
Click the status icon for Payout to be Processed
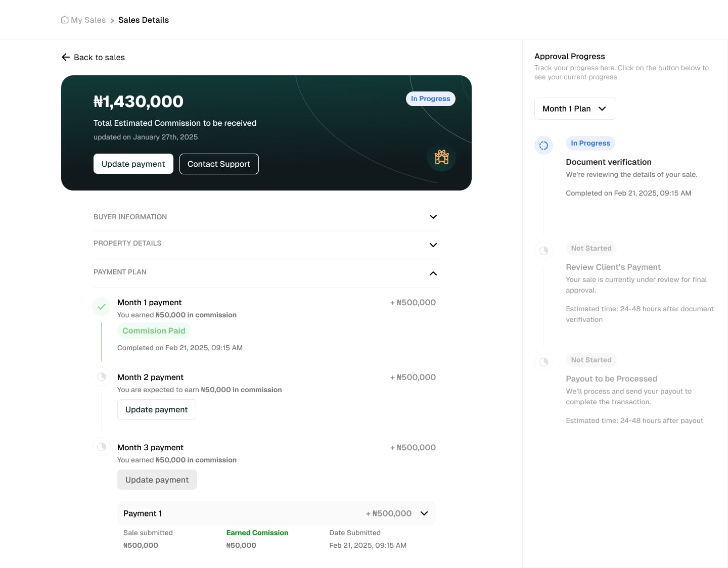[x=543, y=362]
